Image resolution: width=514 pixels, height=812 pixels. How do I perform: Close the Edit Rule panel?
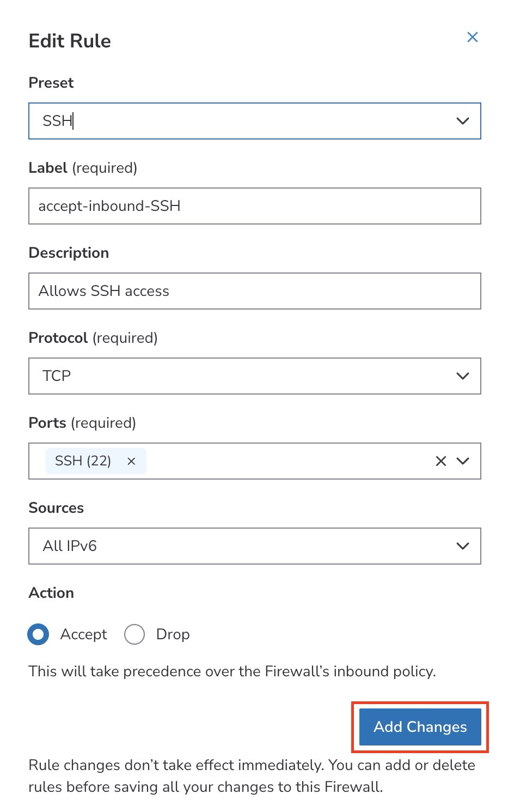[472, 37]
